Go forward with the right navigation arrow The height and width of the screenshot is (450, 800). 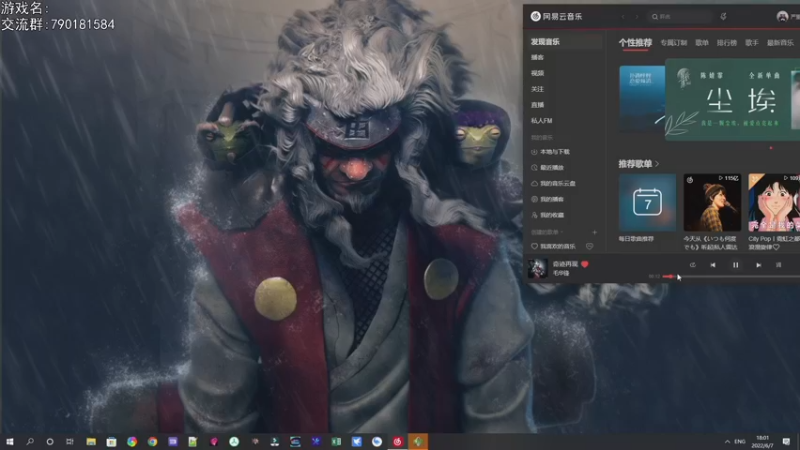click(636, 17)
